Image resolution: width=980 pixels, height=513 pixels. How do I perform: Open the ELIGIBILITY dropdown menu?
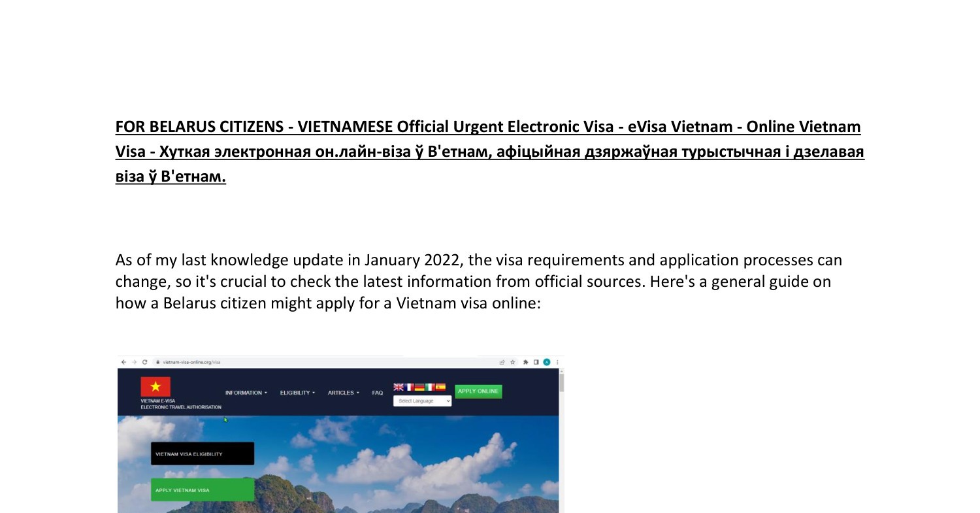point(296,392)
